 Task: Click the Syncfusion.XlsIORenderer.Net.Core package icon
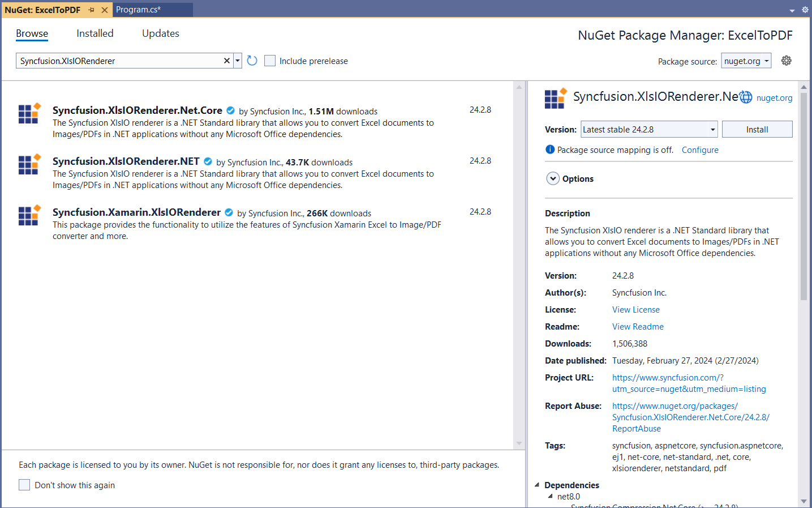click(29, 113)
